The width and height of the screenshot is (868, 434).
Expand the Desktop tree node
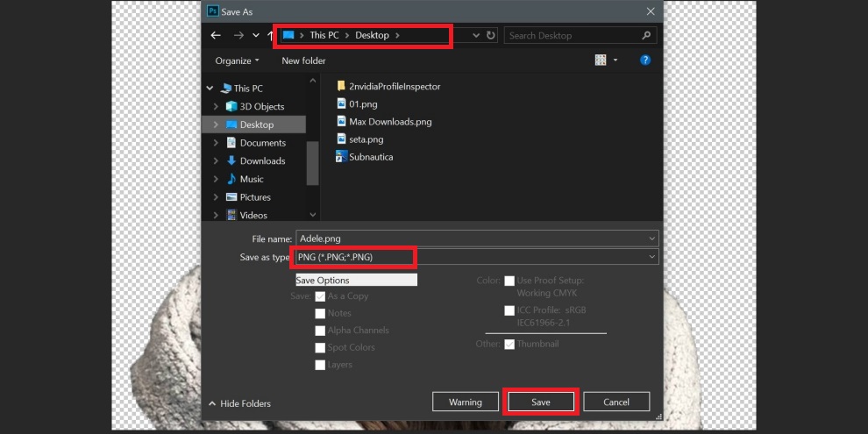point(216,125)
